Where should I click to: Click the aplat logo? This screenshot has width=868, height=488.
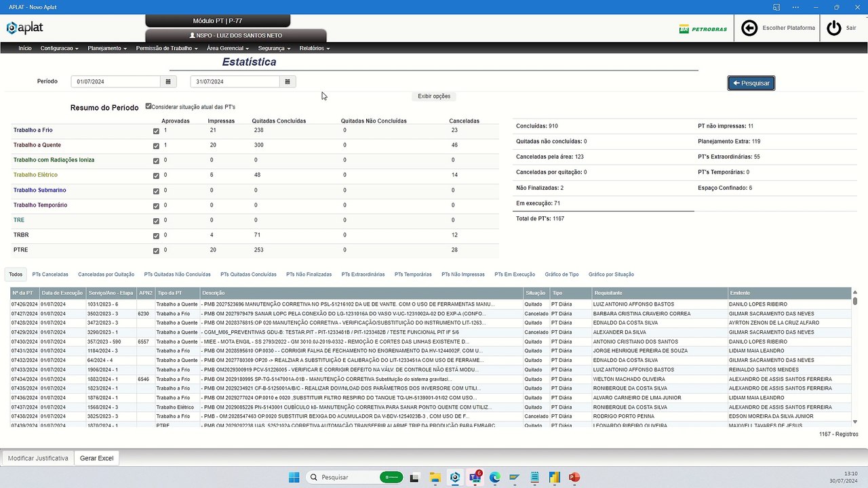click(25, 28)
